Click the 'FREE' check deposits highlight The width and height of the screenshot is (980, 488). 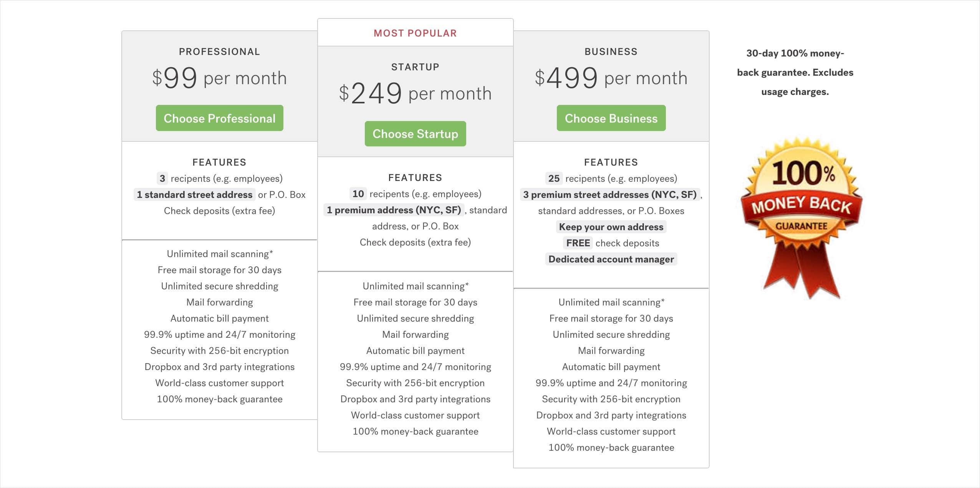click(x=578, y=243)
